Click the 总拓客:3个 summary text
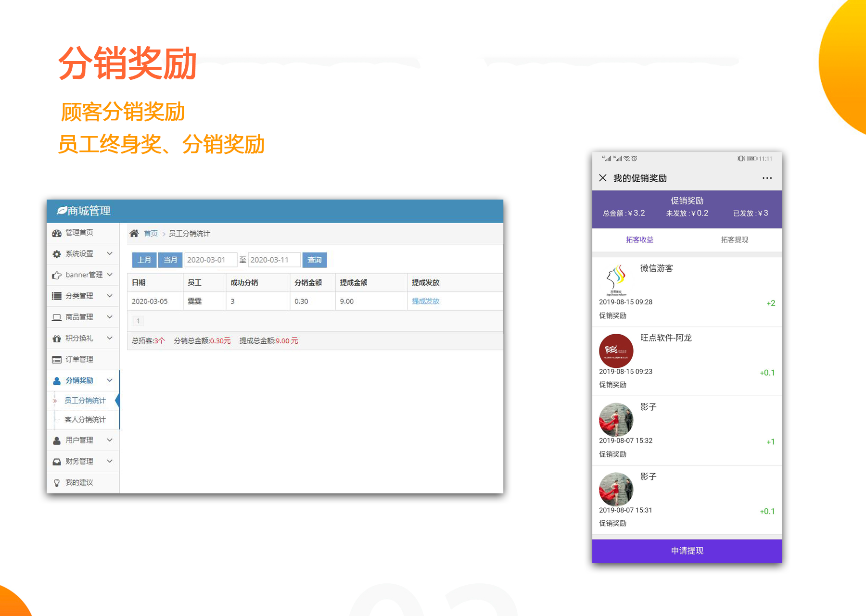Screen dimensions: 866x616 pos(148,341)
